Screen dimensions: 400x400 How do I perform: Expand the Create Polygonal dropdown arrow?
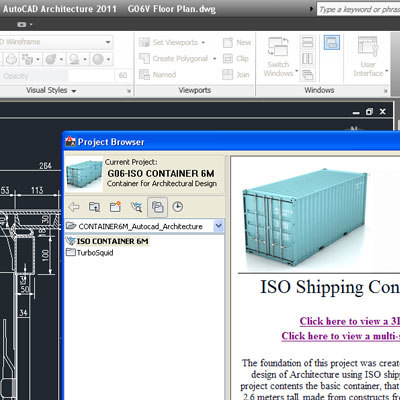[214, 59]
